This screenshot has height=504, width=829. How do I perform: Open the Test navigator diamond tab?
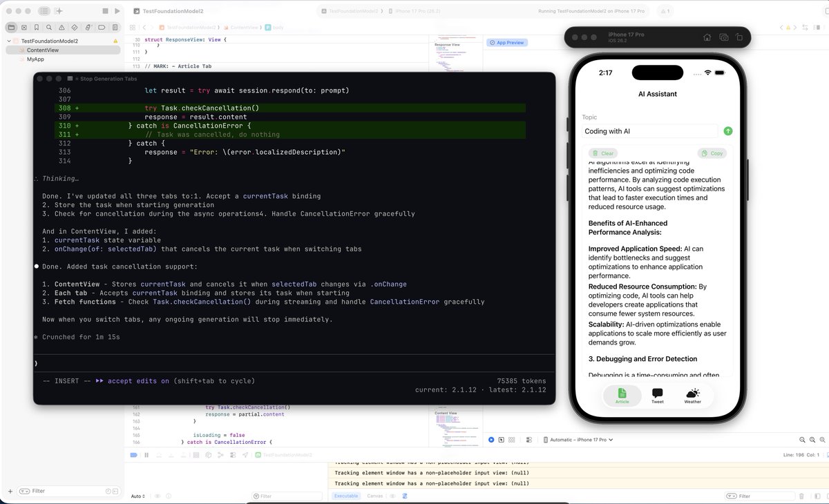[x=75, y=28]
